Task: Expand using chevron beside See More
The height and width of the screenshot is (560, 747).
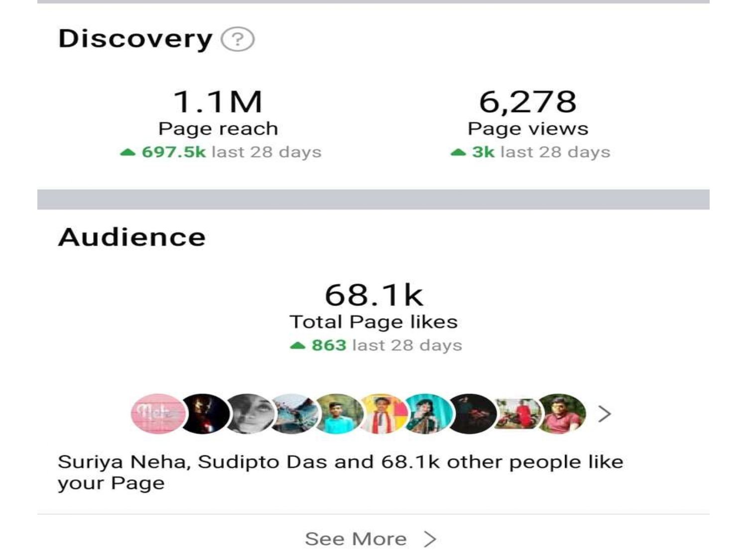Action: click(x=430, y=539)
